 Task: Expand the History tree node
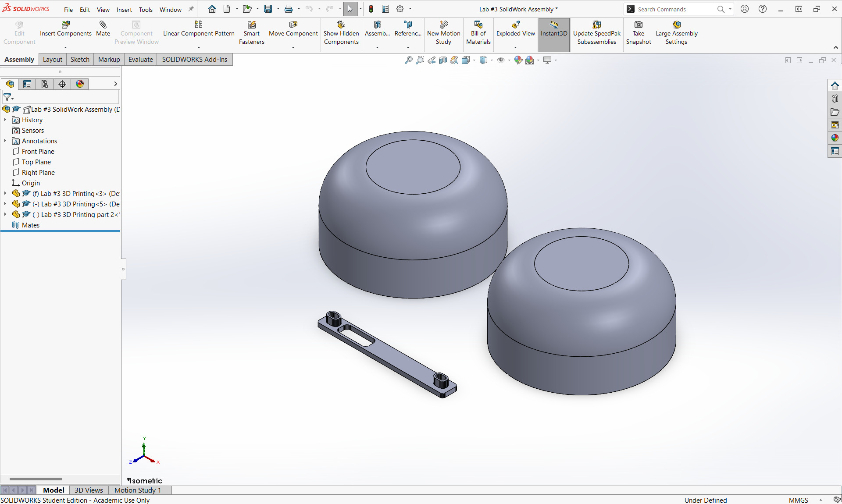tap(5, 120)
